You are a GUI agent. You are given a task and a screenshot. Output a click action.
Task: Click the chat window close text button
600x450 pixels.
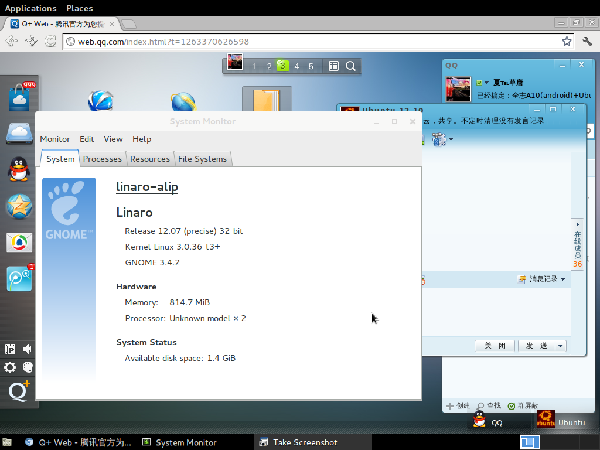pos(495,346)
